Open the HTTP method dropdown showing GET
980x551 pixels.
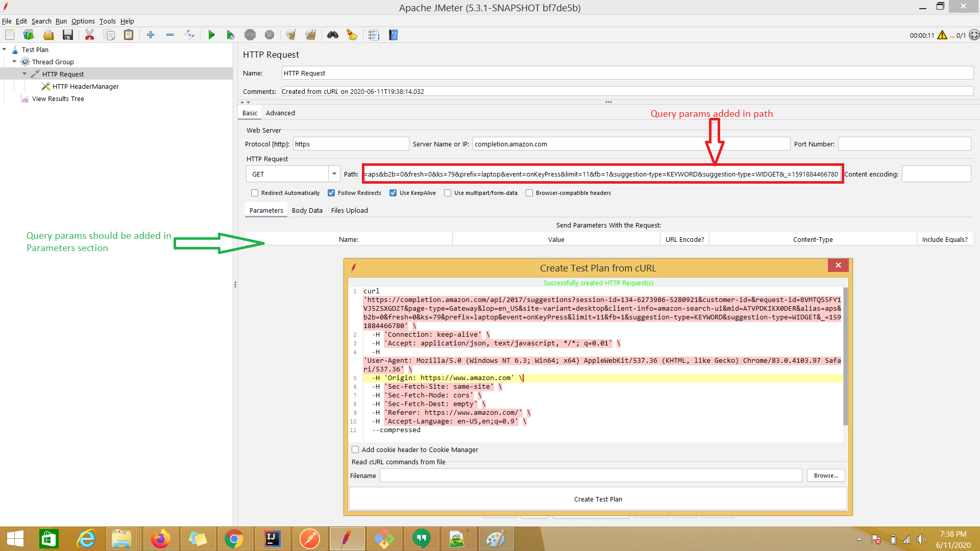(334, 174)
